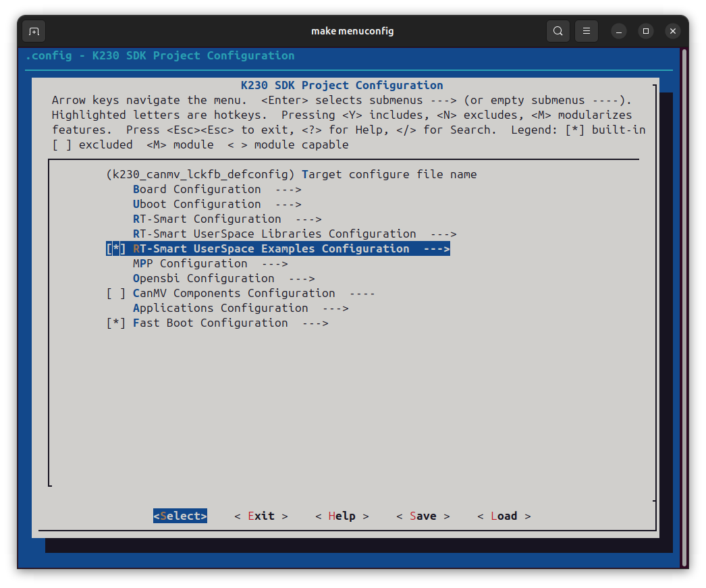Open Uboot Configuration submenu
Image resolution: width=706 pixels, height=588 pixels.
point(217,205)
